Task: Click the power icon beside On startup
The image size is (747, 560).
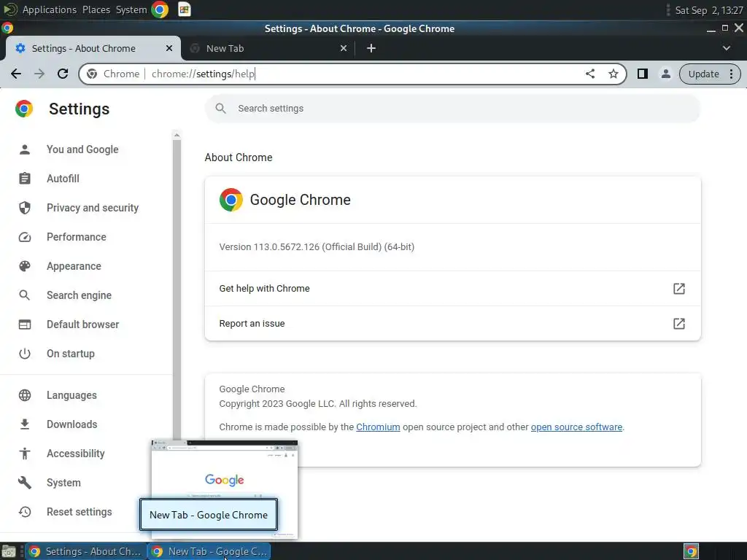Action: 25,354
